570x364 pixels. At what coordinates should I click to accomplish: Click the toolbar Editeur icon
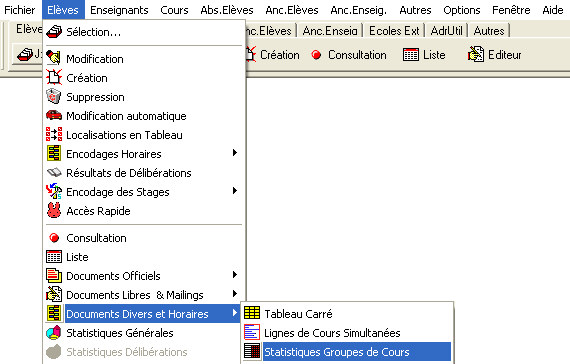tap(475, 55)
